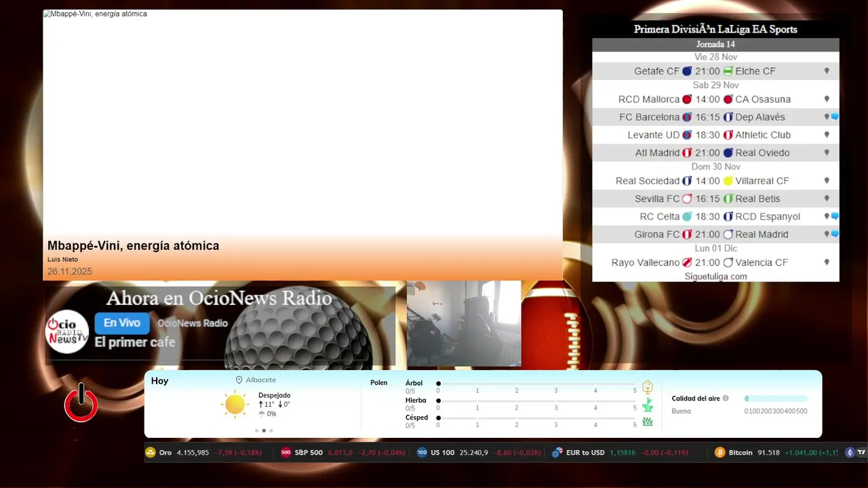Click the Hierba plant pollen icon

[x=648, y=405]
